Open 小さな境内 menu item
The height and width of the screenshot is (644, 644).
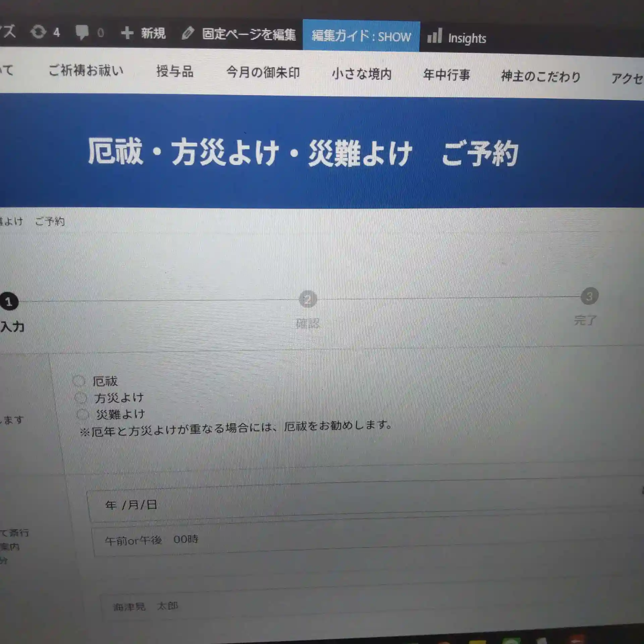coord(362,74)
